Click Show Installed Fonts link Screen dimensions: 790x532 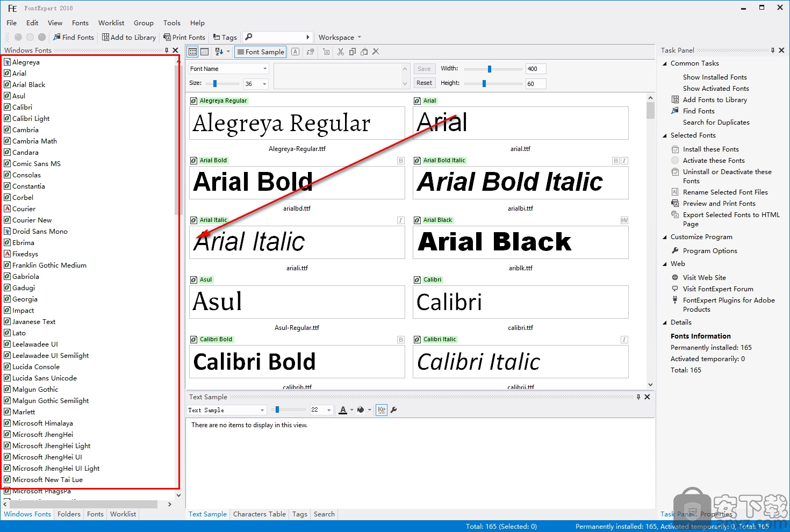[x=715, y=77]
